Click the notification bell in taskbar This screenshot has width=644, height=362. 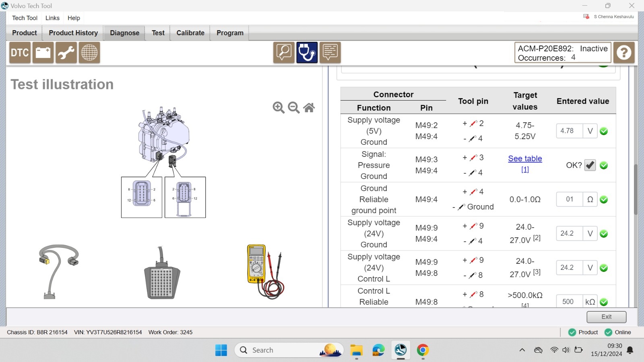pyautogui.click(x=630, y=350)
